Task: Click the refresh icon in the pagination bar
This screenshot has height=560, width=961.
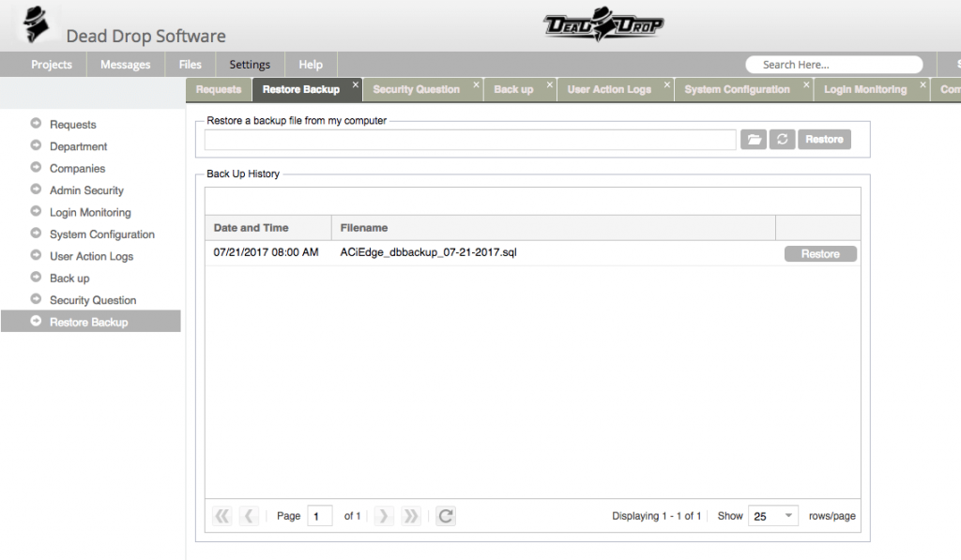Action: tap(445, 515)
